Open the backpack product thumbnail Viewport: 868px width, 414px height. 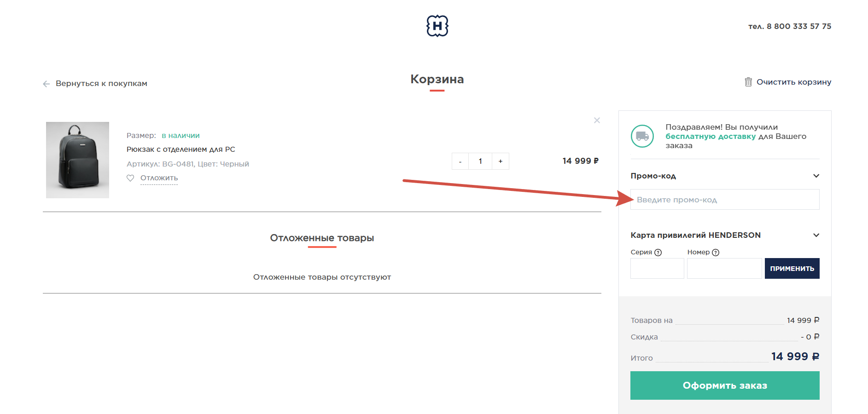[x=77, y=160]
